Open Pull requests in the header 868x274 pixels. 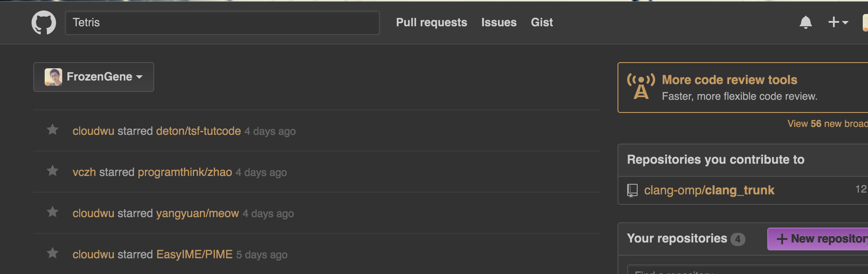tap(431, 22)
